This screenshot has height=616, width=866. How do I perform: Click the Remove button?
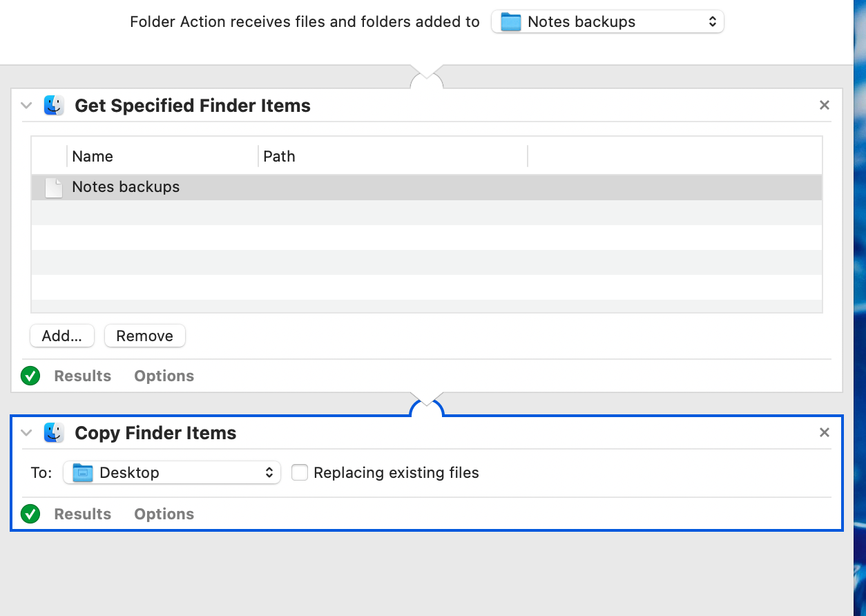[144, 336]
